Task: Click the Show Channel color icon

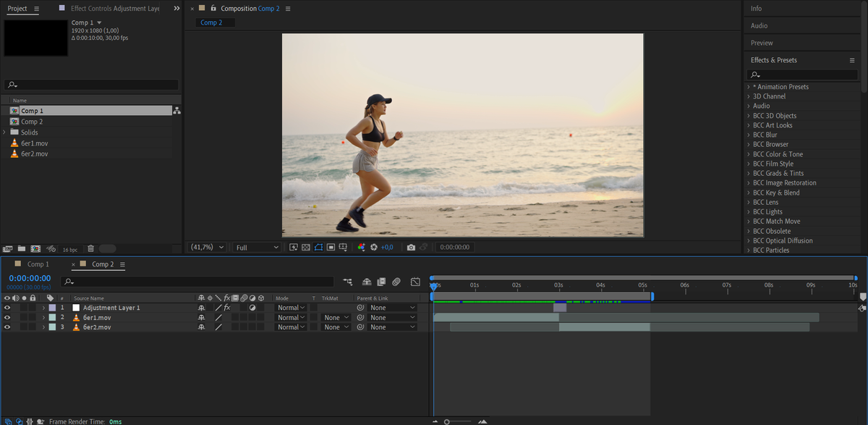Action: [x=361, y=248]
